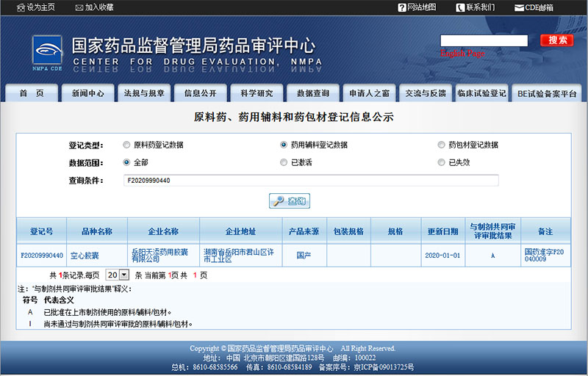The height and width of the screenshot is (376, 588).
Task: Click the 企业地址 column header
Action: coord(241,231)
